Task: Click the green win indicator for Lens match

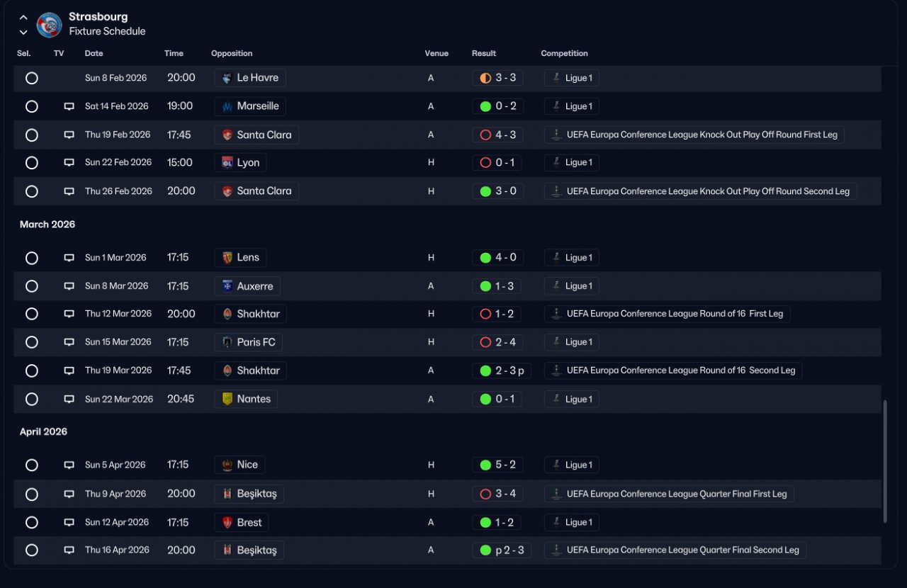Action: [x=485, y=258]
